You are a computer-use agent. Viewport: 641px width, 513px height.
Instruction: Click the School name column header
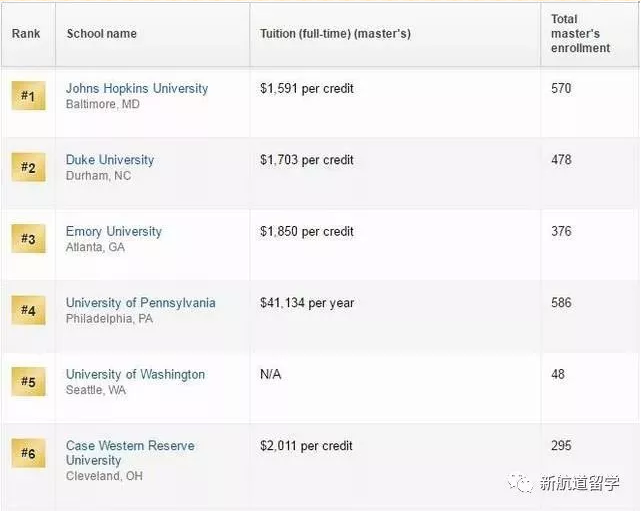pos(102,34)
